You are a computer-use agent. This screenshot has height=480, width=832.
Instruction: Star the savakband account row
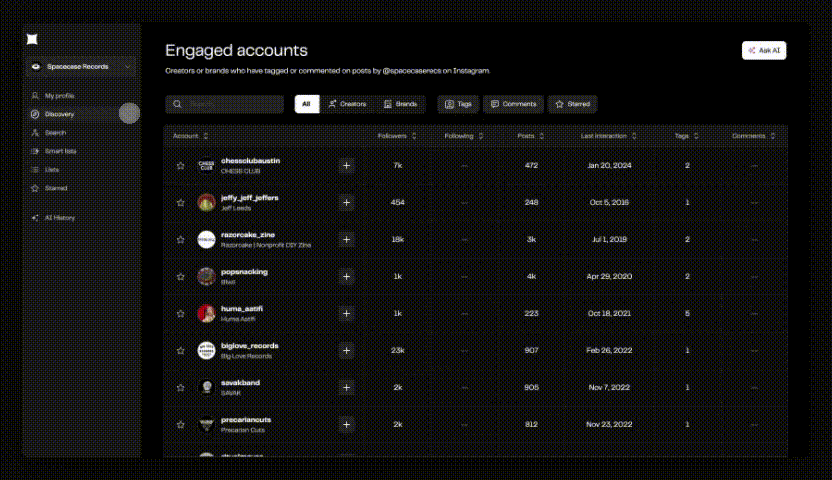[x=180, y=387]
